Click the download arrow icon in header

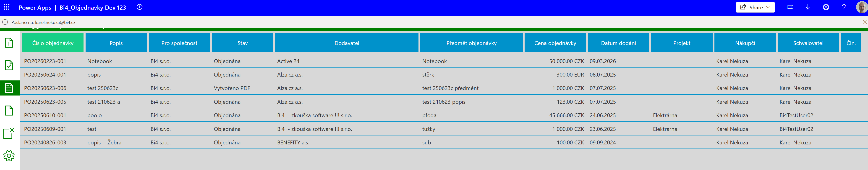pyautogui.click(x=808, y=7)
